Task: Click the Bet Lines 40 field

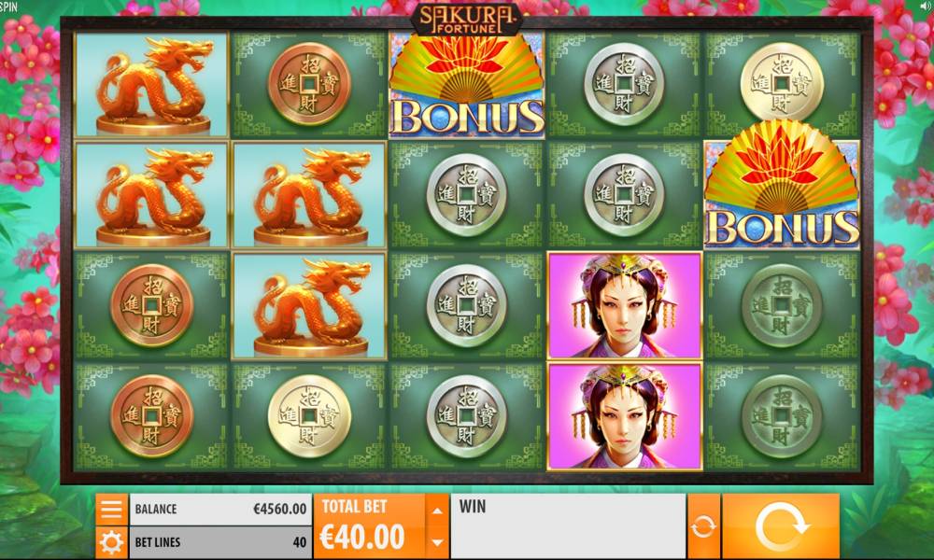Action: click(x=220, y=542)
